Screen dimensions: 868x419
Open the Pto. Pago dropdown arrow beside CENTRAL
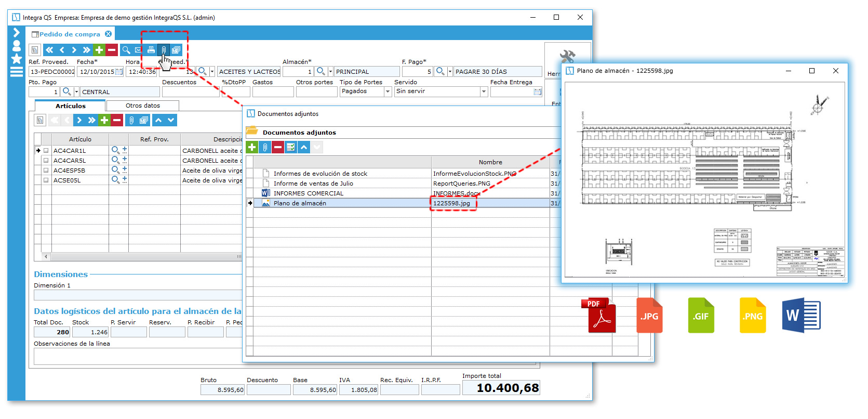click(77, 92)
